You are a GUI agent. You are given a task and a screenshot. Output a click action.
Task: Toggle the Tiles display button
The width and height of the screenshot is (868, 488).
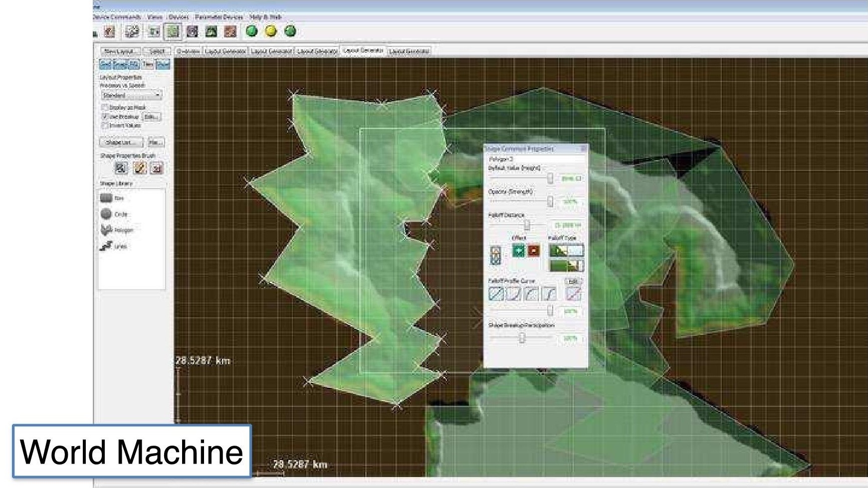click(x=148, y=64)
